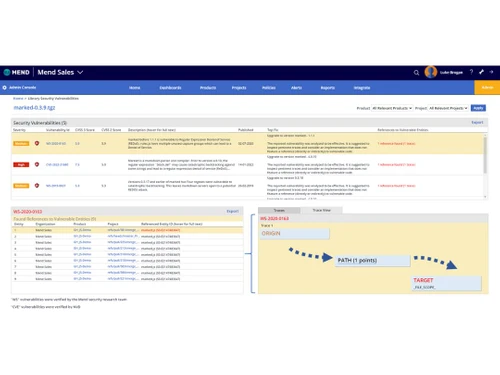Click the Security Vulnerabilities (3) panel title
This screenshot has height=375, width=500.
point(40,123)
